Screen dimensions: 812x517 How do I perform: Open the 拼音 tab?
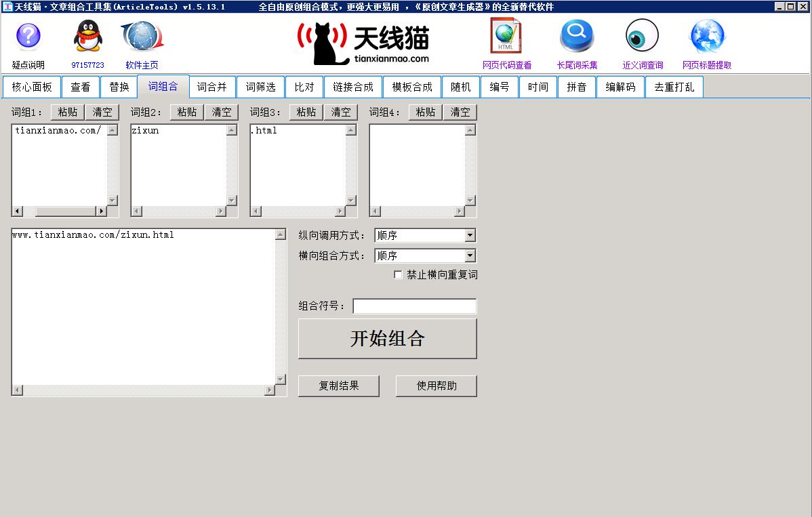tap(576, 87)
